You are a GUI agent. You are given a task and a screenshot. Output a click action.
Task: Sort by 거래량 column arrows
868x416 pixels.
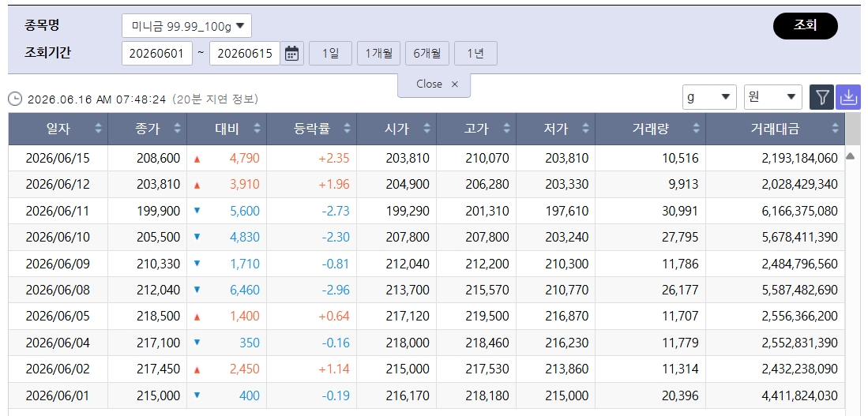(696, 129)
